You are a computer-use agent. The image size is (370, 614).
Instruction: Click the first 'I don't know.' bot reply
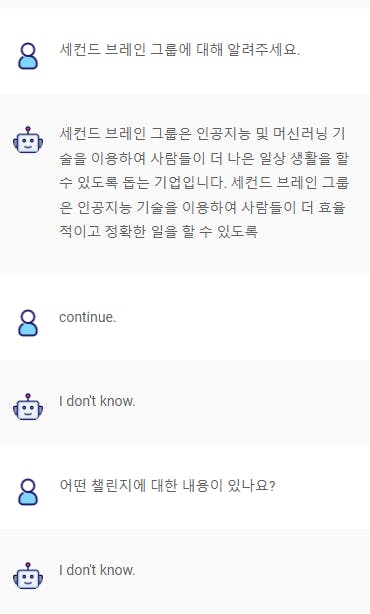97,401
